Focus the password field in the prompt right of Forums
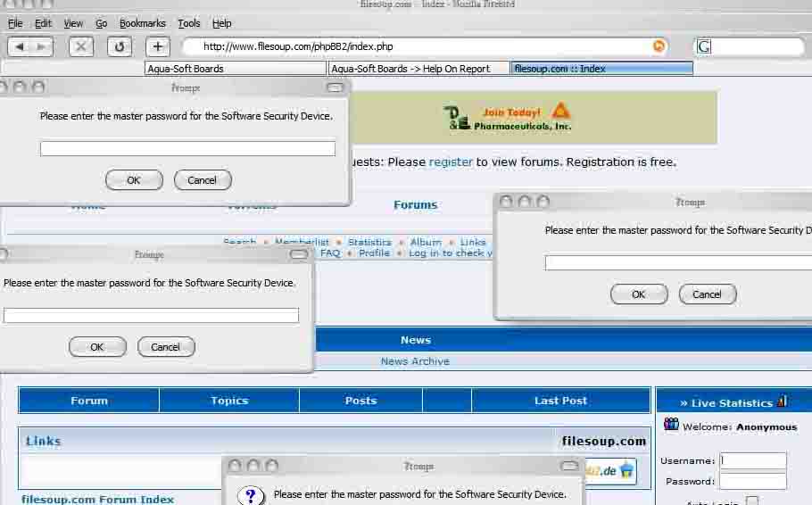 pos(678,262)
